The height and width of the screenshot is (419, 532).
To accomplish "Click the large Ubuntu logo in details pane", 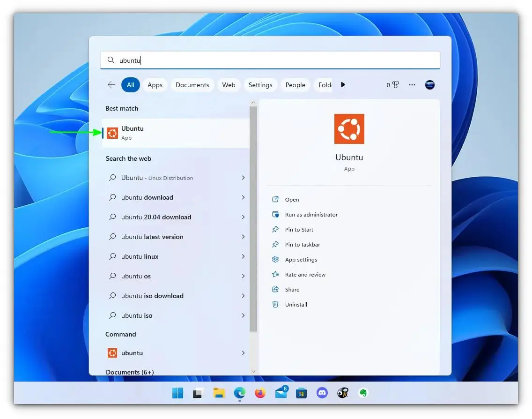I will point(349,129).
